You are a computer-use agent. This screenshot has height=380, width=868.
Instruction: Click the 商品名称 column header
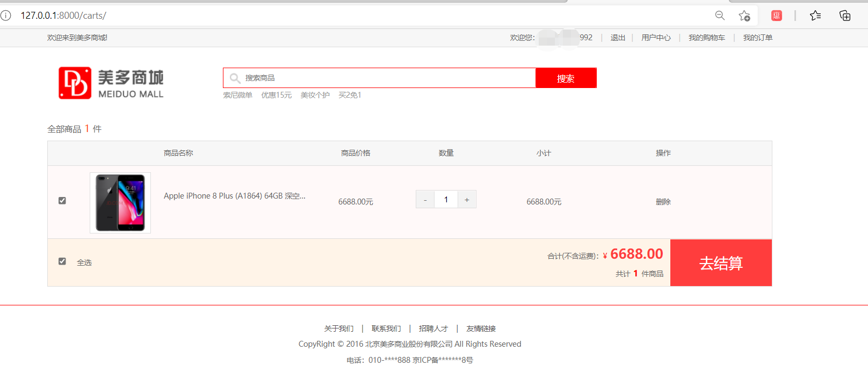[178, 153]
